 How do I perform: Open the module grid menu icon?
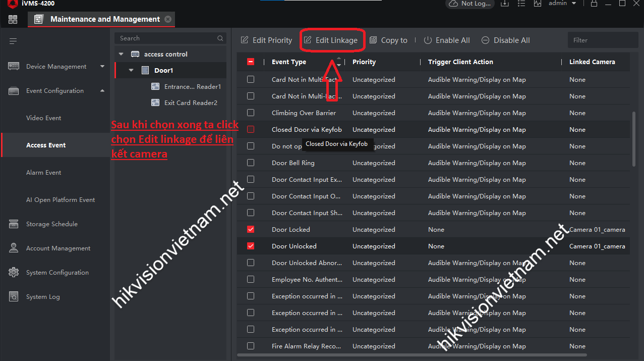(x=13, y=20)
